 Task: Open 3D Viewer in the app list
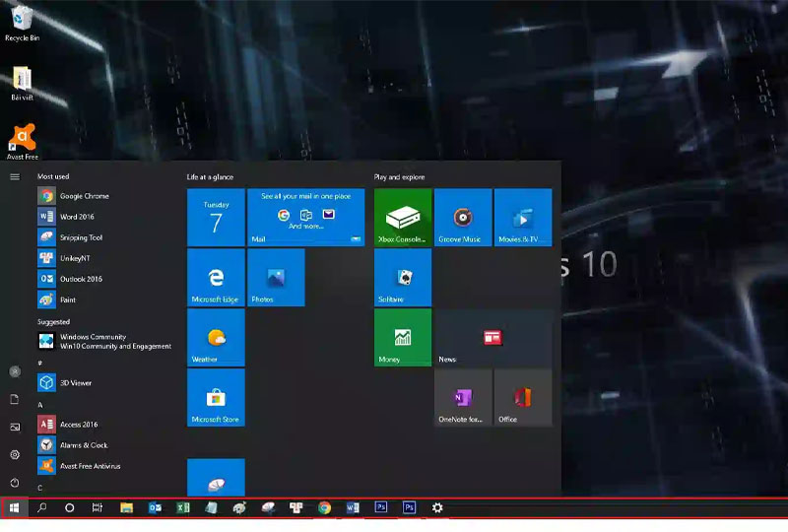click(x=105, y=382)
